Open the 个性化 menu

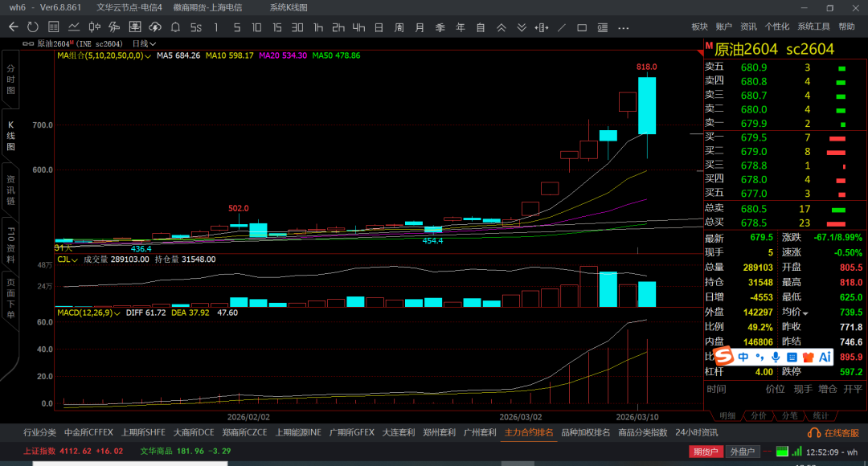tap(776, 27)
